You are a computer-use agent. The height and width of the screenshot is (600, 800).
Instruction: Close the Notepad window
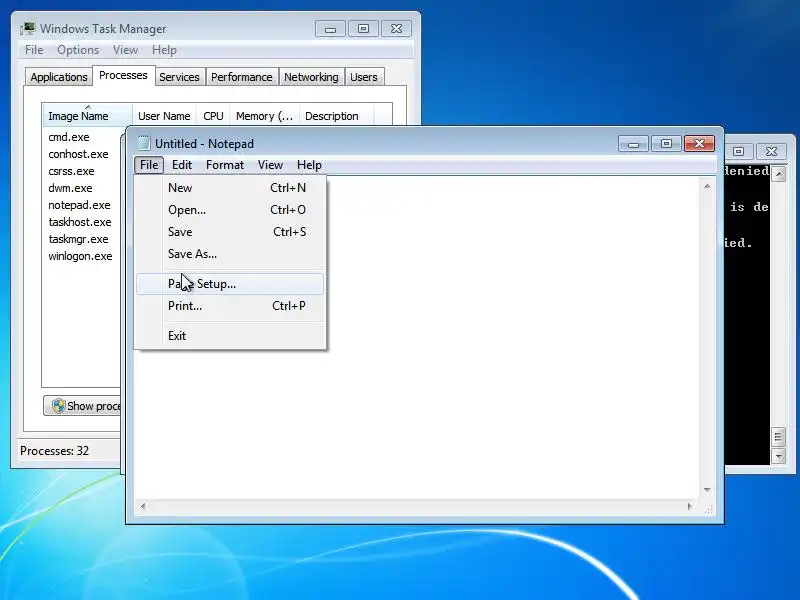pos(699,144)
